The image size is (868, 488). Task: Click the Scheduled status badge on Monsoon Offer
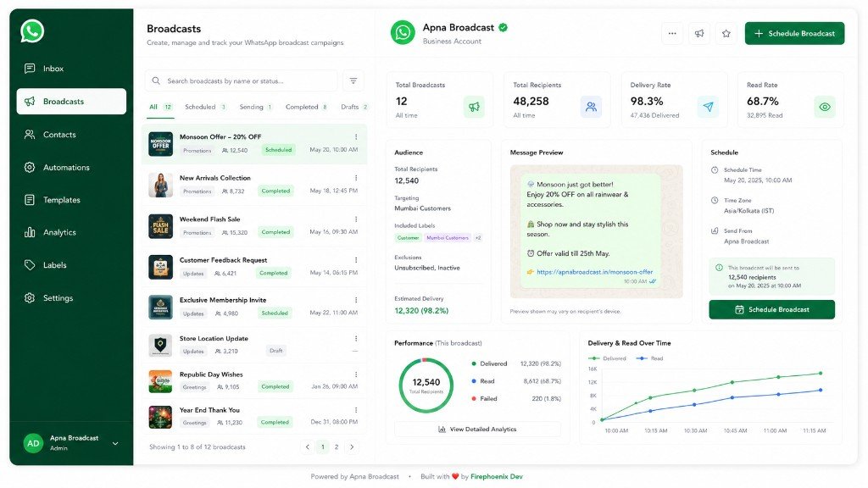pos(278,150)
